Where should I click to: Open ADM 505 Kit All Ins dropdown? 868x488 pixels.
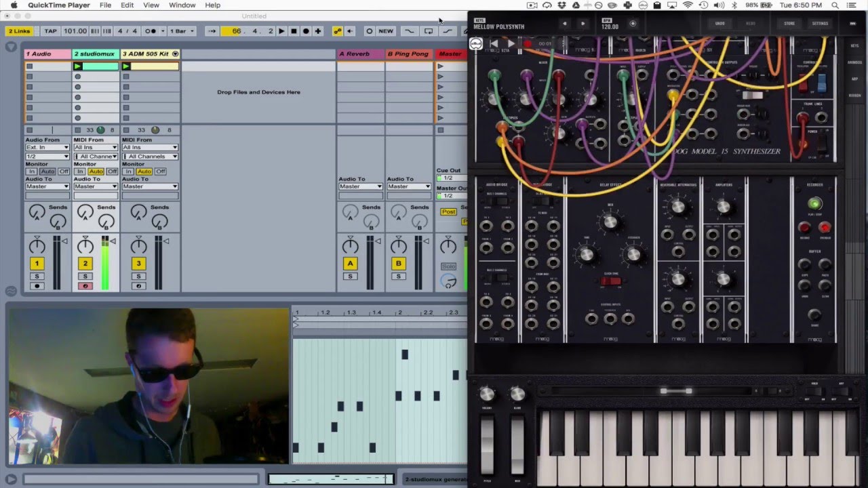coord(150,148)
